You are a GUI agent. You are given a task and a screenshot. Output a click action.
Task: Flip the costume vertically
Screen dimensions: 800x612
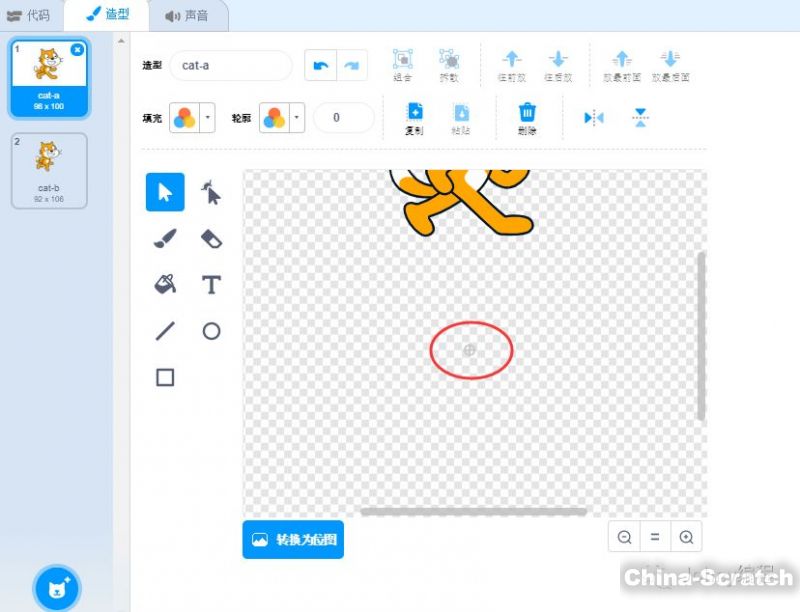(x=641, y=118)
